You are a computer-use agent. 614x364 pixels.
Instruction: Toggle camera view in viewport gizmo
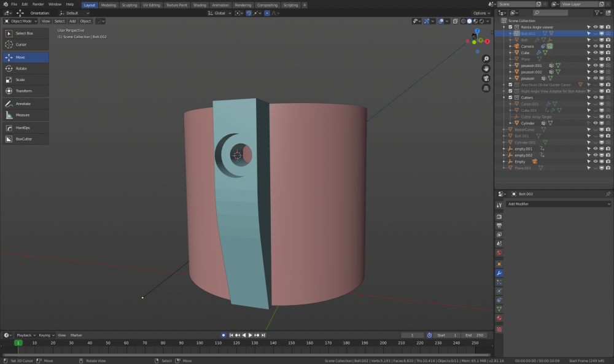click(486, 78)
